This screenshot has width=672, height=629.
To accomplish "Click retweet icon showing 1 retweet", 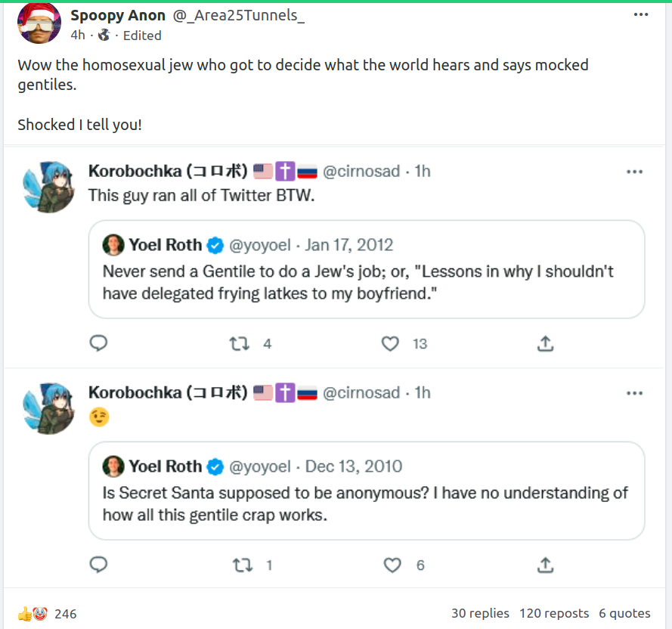I will [x=243, y=565].
